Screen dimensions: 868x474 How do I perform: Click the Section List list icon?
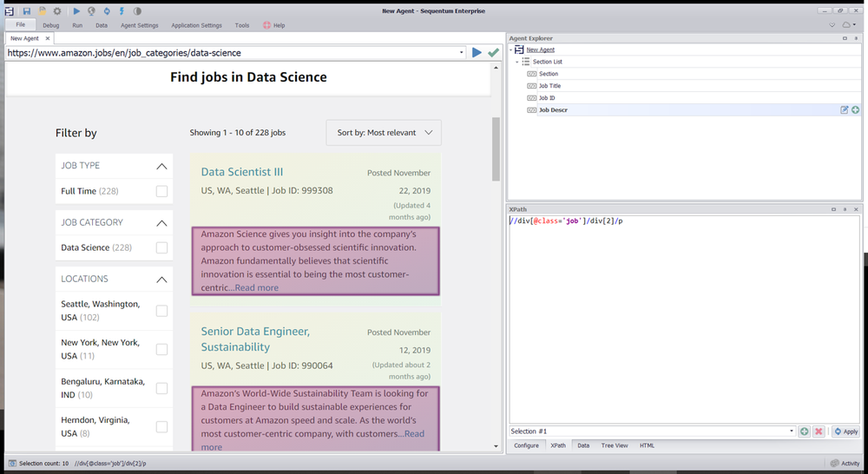(x=526, y=62)
